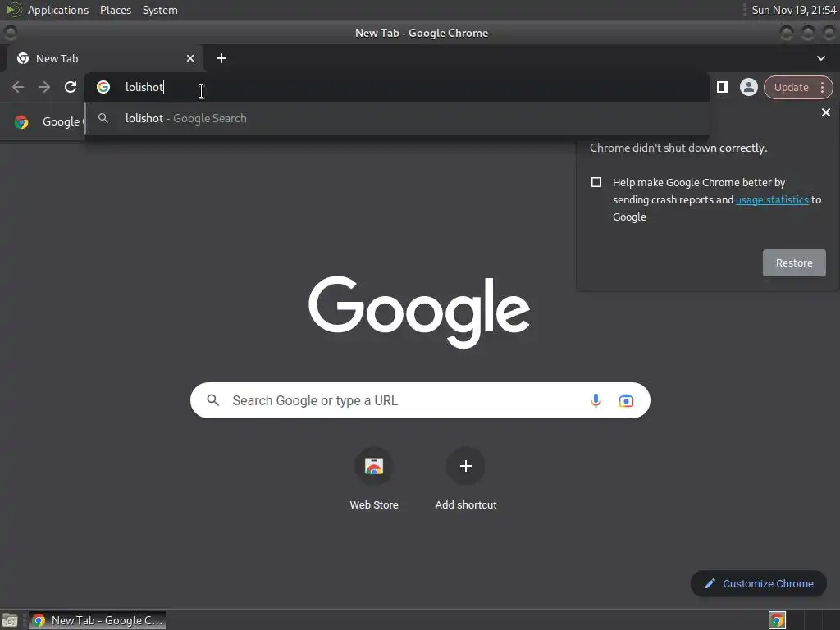Select the New Tab tab

105,58
